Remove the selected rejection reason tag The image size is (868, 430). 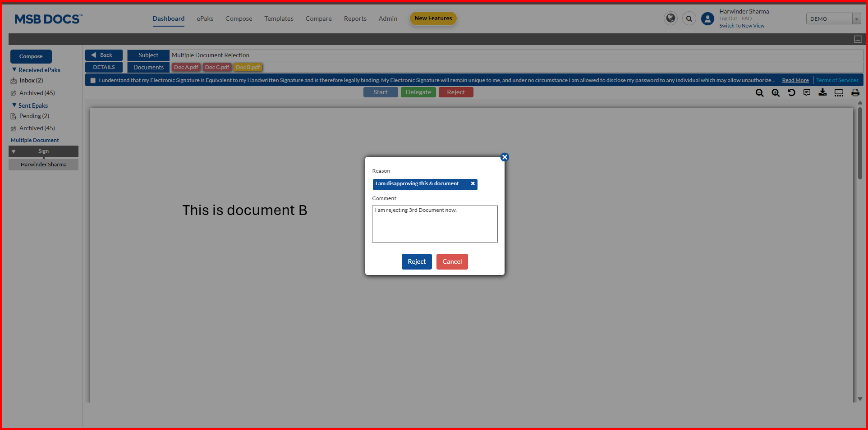pos(473,184)
